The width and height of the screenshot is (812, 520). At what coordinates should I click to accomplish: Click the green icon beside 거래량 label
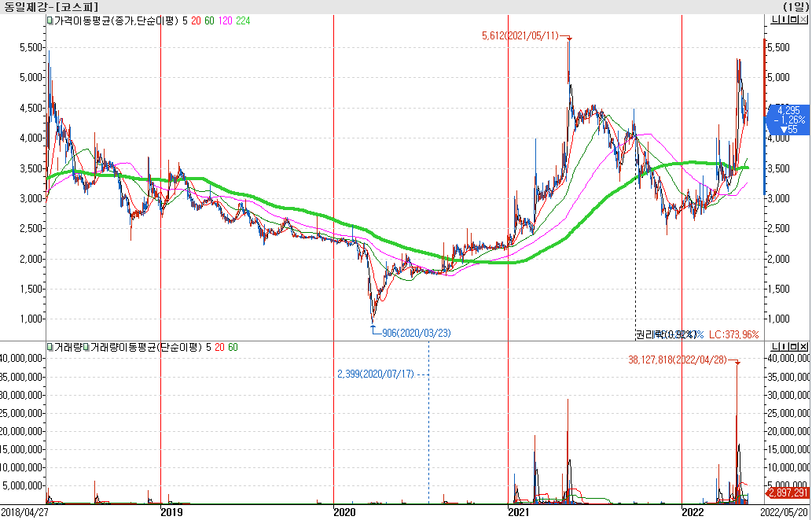[x=50, y=347]
